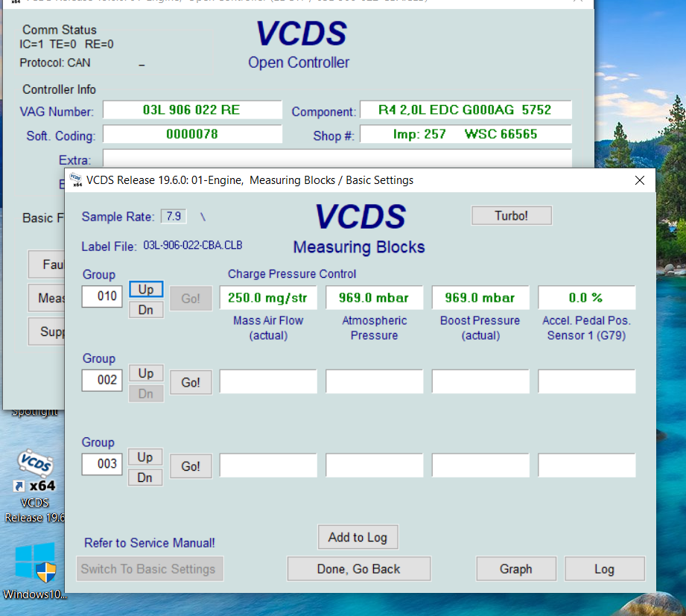The width and height of the screenshot is (686, 616).
Task: Click the VCDS icon in Measuring Blocks title bar
Action: 76,180
